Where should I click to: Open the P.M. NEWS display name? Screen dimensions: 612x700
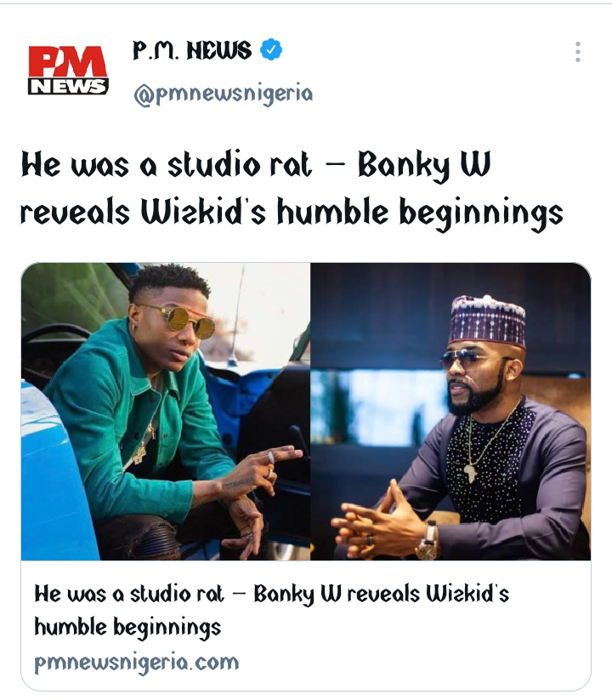click(192, 50)
